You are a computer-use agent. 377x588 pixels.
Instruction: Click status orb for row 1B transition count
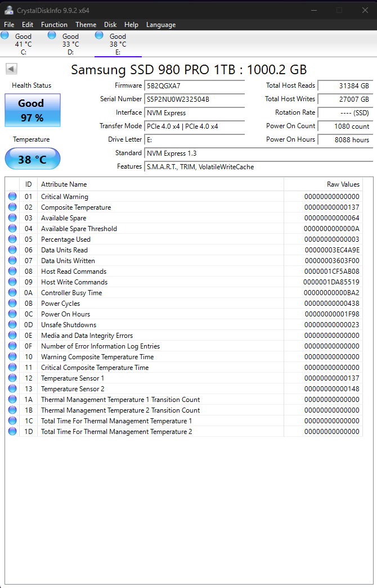[x=12, y=410]
